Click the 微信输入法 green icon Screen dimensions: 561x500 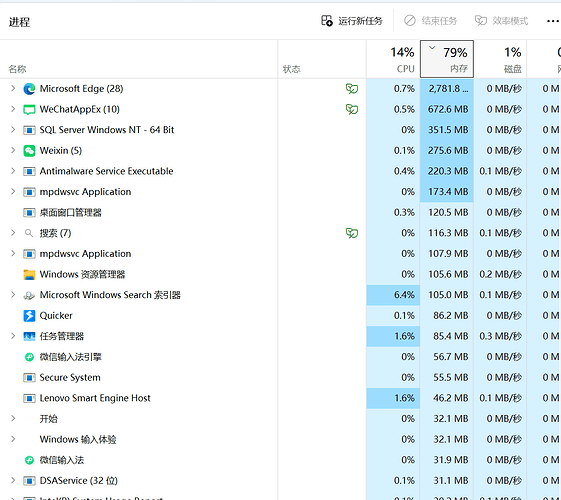pyautogui.click(x=29, y=460)
